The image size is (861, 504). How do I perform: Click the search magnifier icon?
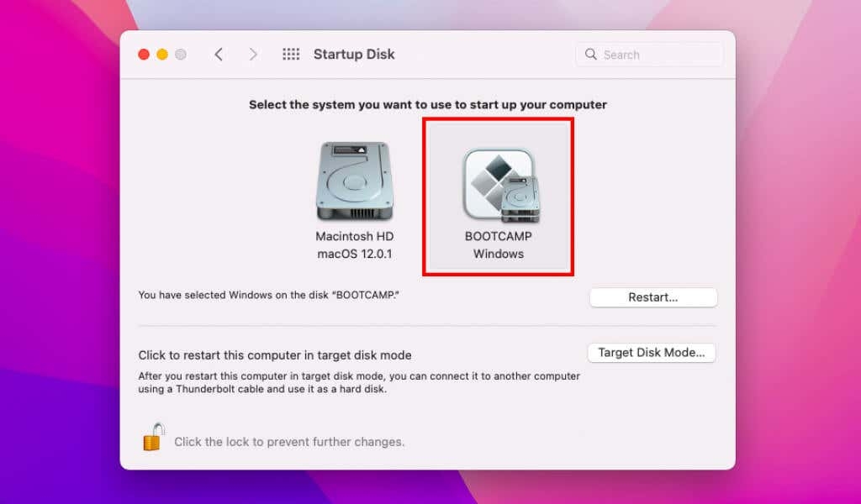[589, 54]
